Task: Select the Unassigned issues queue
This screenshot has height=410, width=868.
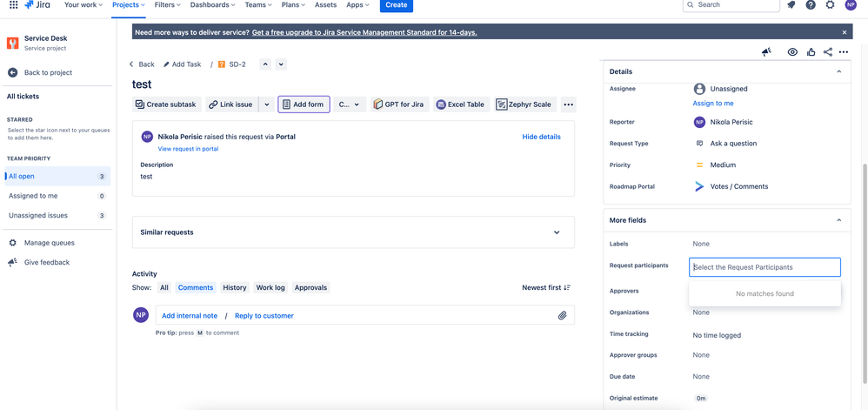Action: (x=57, y=216)
